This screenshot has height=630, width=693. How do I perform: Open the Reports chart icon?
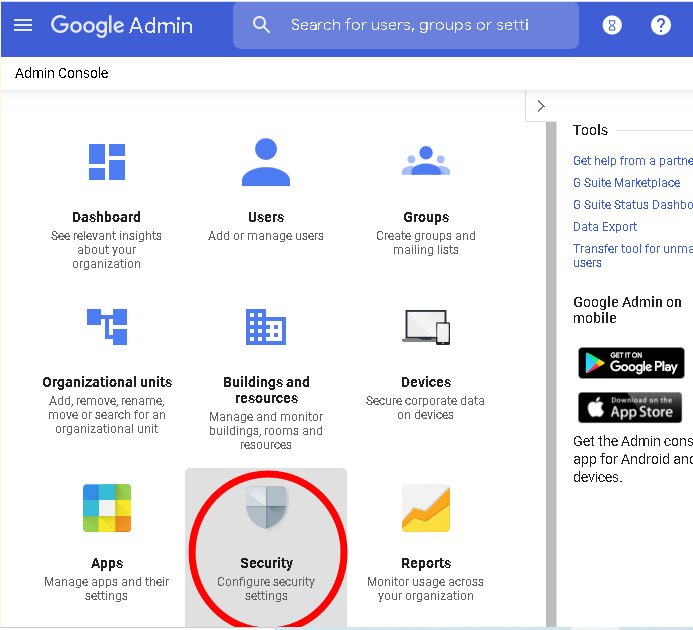click(x=426, y=508)
